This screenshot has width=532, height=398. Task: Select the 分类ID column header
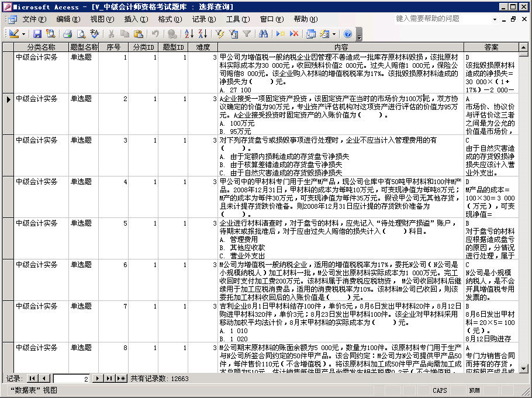143,47
